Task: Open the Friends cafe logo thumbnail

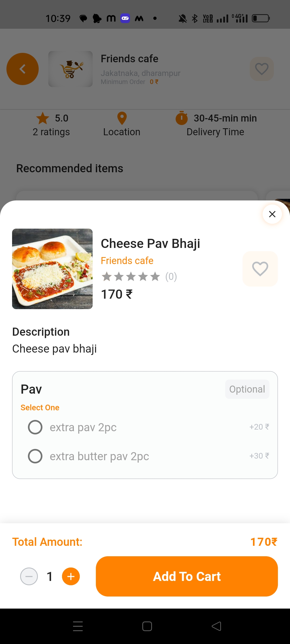Action: [70, 69]
